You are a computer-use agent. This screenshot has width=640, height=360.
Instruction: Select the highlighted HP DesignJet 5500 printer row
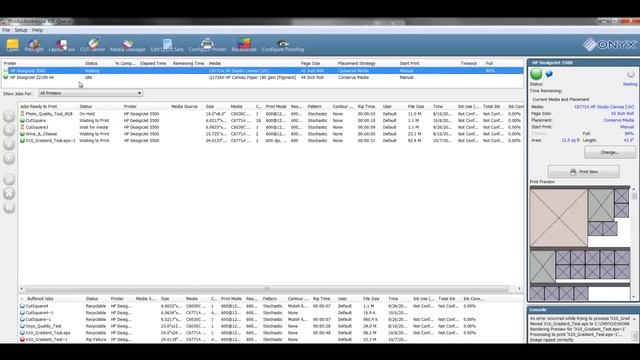[x=263, y=71]
